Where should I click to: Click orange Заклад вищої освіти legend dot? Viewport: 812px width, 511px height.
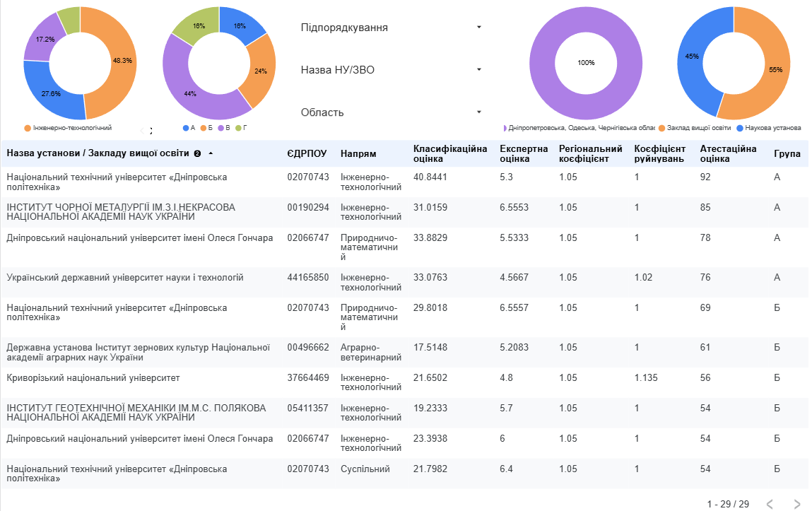coord(661,128)
